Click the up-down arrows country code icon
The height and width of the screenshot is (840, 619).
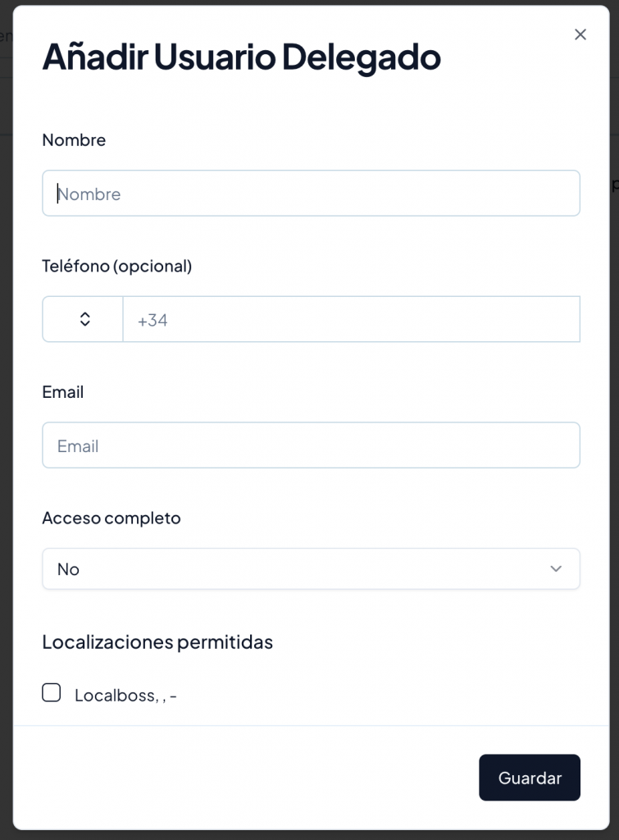pos(84,319)
